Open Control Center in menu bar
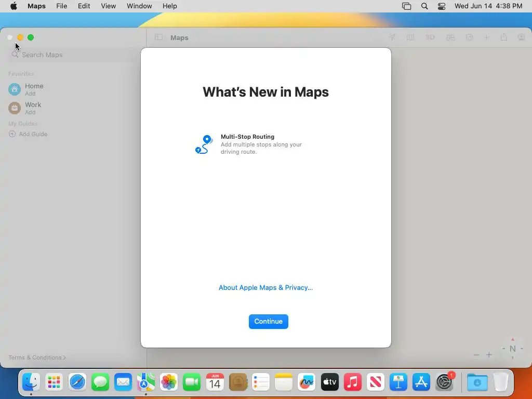The width and height of the screenshot is (532, 399). click(x=442, y=6)
